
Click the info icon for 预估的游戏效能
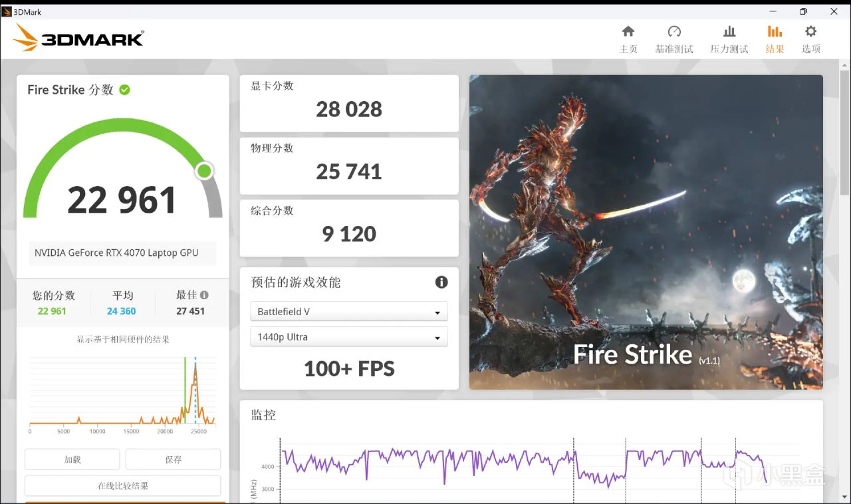(x=441, y=282)
